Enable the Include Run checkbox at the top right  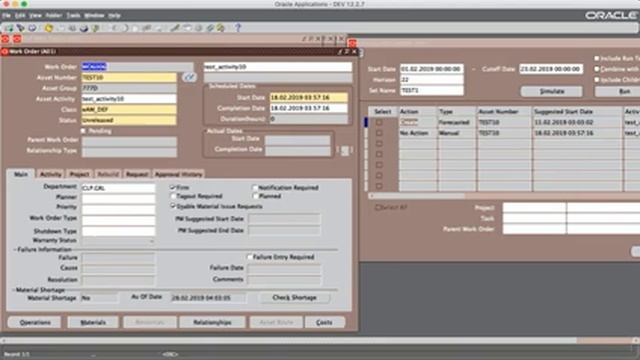(597, 58)
